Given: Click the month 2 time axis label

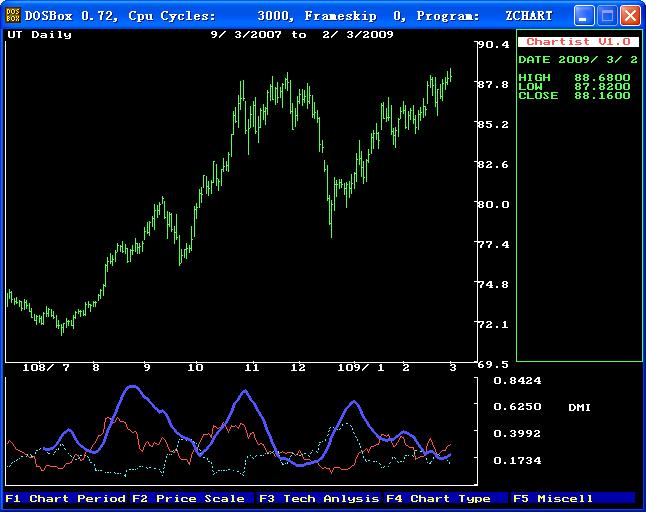Looking at the screenshot, I should 406,367.
